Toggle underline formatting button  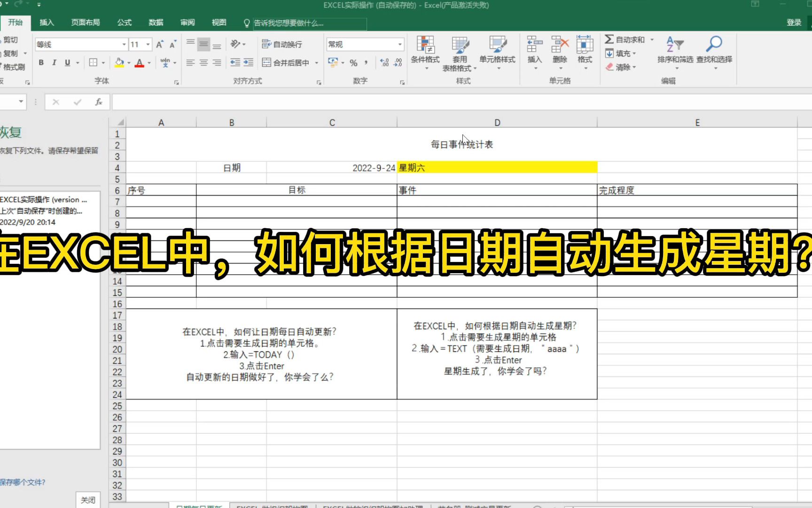point(67,63)
